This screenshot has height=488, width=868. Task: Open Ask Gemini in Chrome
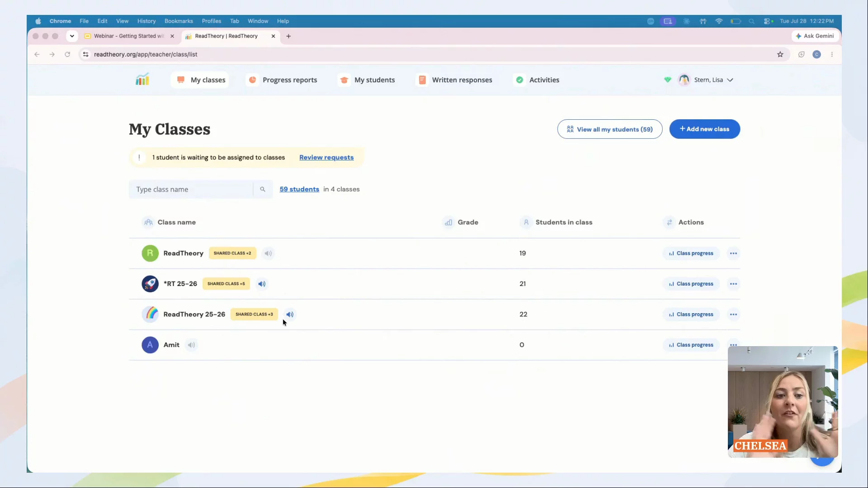click(x=815, y=36)
